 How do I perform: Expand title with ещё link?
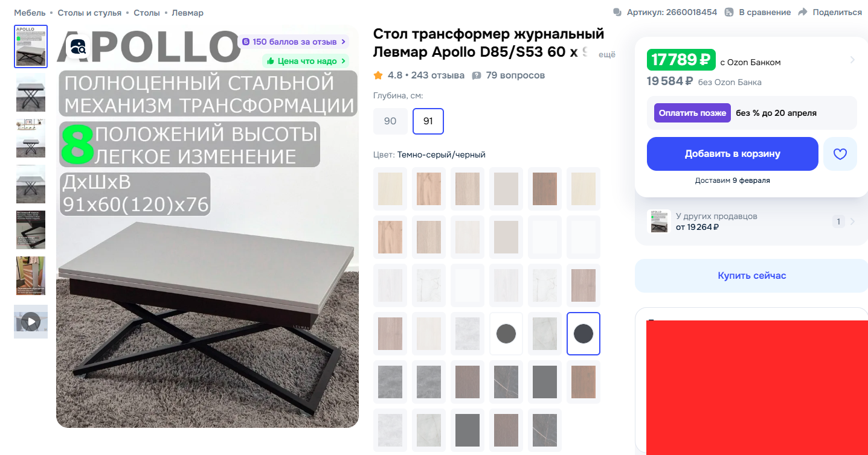pyautogui.click(x=606, y=55)
